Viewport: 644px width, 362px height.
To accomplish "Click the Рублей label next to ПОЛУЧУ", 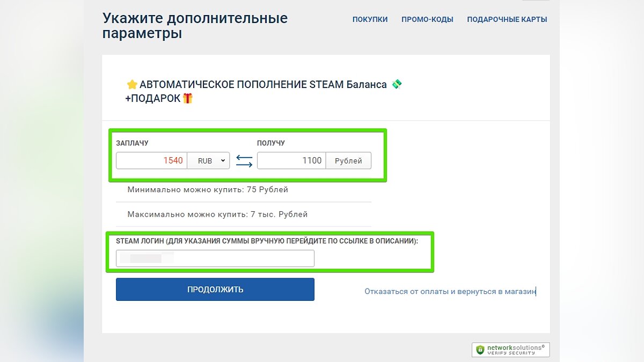I will (348, 160).
